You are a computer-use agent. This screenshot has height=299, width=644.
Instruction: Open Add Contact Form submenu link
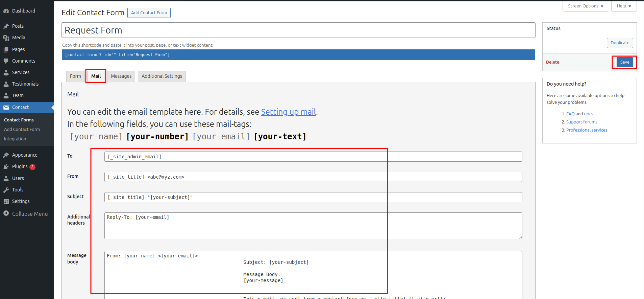coord(22,130)
